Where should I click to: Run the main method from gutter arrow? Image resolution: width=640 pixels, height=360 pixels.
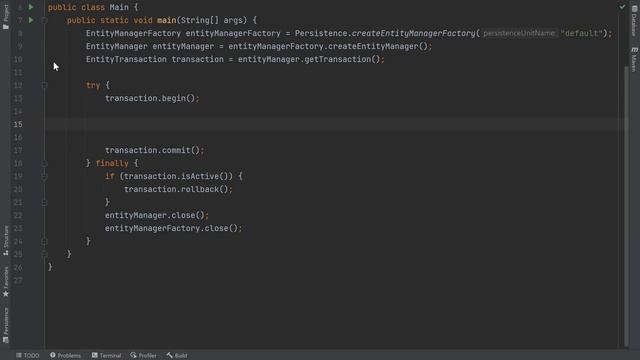[31, 20]
